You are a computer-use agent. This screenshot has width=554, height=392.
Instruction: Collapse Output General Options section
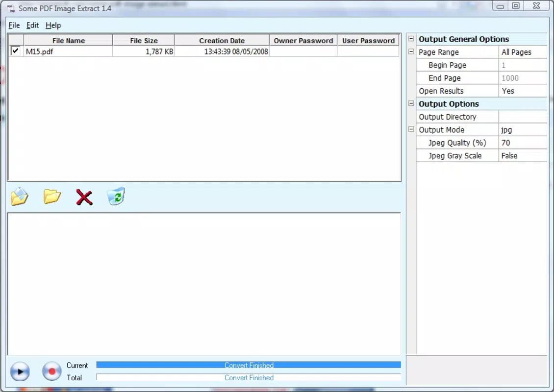click(x=411, y=39)
